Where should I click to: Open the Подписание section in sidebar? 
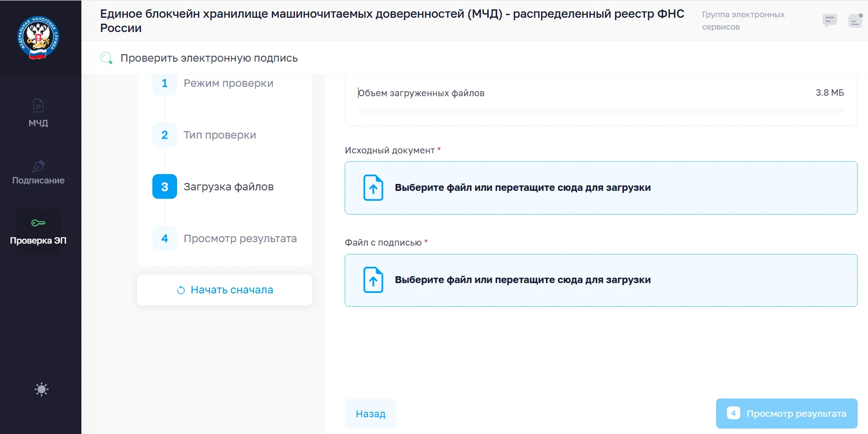[38, 173]
